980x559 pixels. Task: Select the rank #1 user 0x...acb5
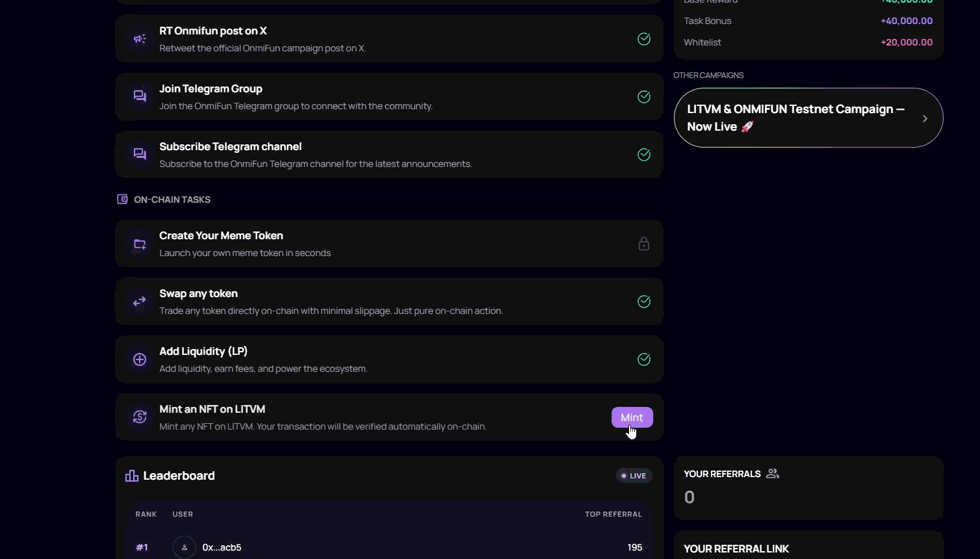(222, 547)
